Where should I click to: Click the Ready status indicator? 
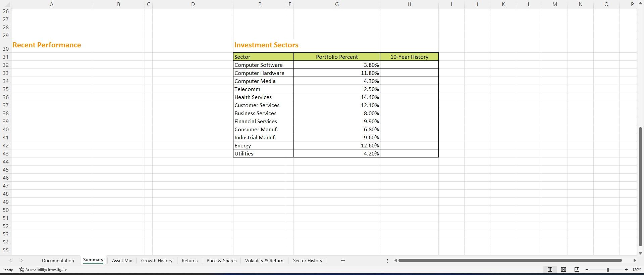[x=7, y=270]
